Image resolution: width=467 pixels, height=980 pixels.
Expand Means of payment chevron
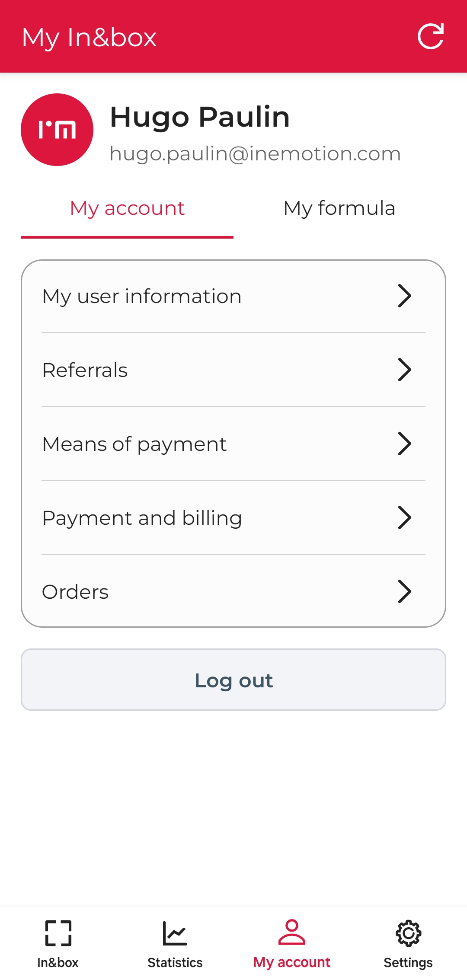pos(404,444)
